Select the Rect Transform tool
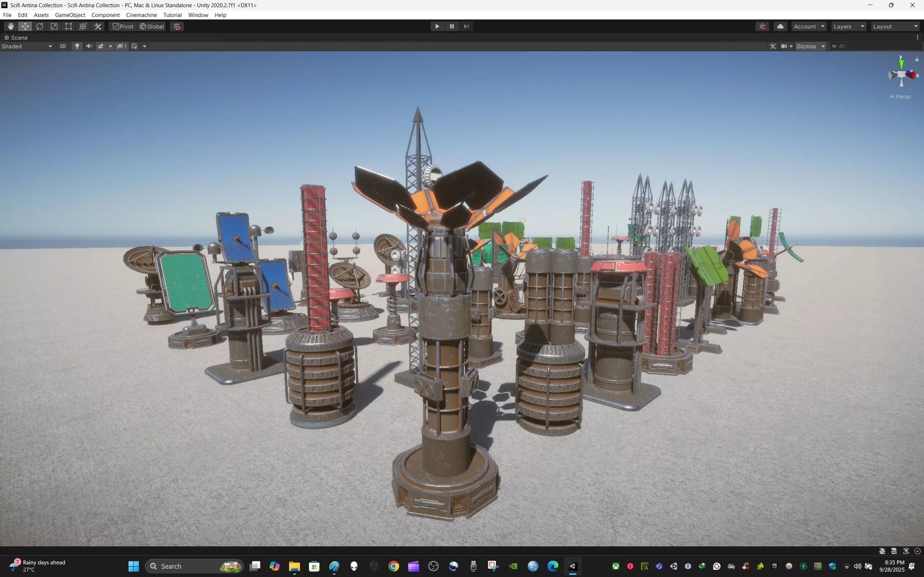924x577 pixels. click(x=69, y=26)
